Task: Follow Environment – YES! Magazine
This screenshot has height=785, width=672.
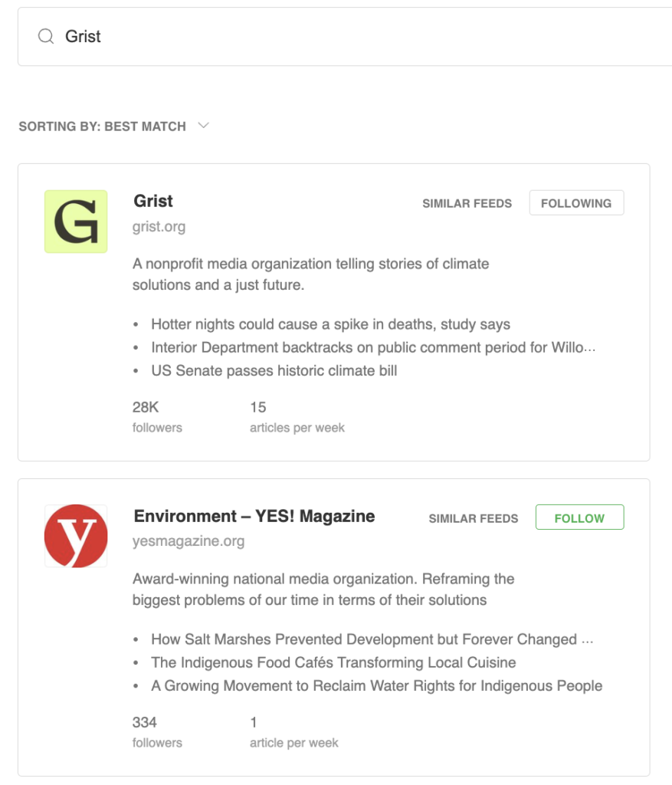Action: pyautogui.click(x=579, y=517)
